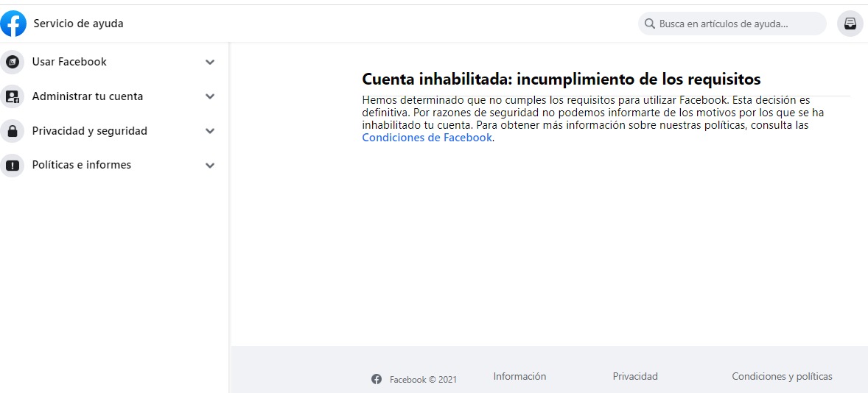
Task: Open the Privacidad footer link
Action: click(635, 376)
